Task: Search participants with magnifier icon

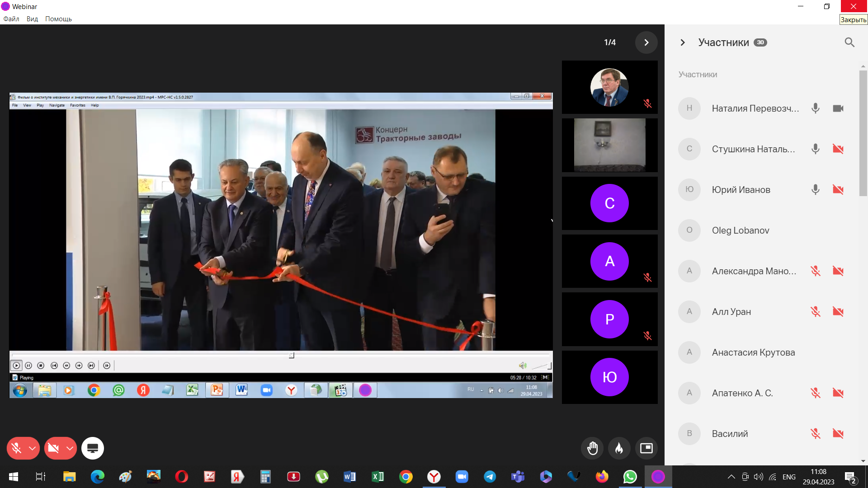Action: coord(849,42)
